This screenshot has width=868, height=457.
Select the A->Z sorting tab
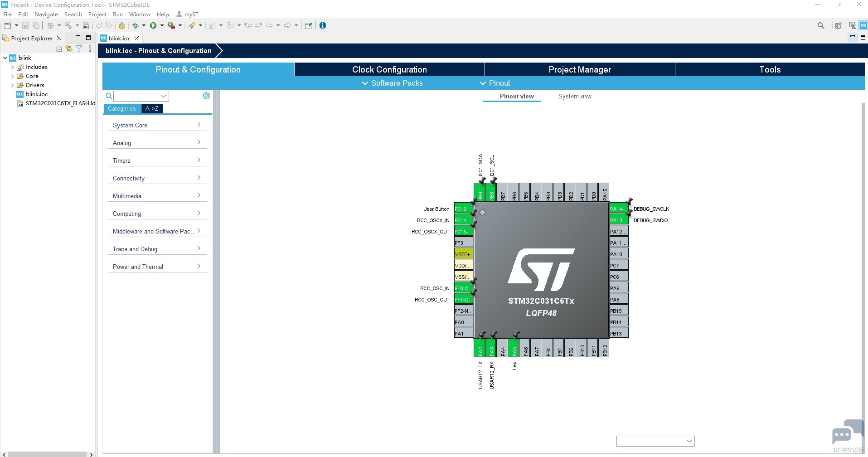[152, 108]
